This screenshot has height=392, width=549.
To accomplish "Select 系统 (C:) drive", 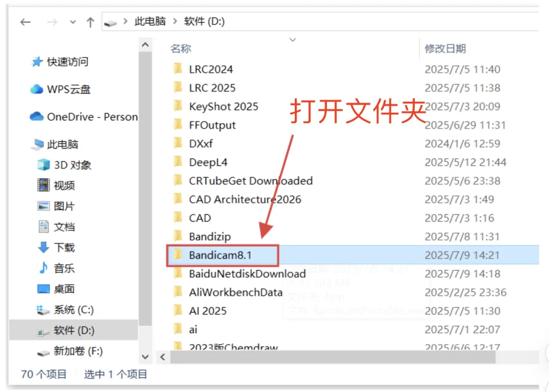I will coord(65,309).
